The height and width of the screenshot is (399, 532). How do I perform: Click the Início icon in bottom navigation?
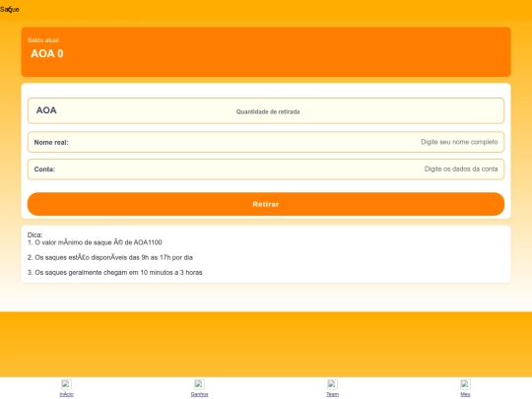pos(66,384)
